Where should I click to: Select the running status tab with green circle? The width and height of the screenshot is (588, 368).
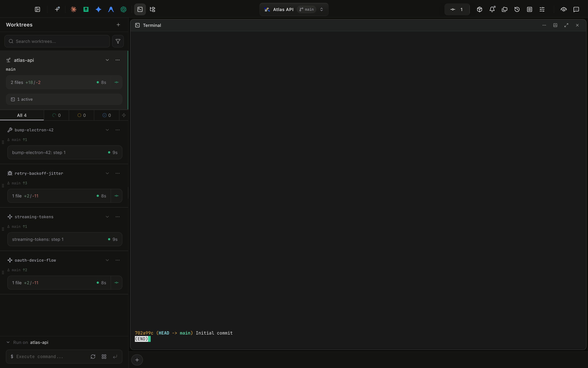pos(56,115)
